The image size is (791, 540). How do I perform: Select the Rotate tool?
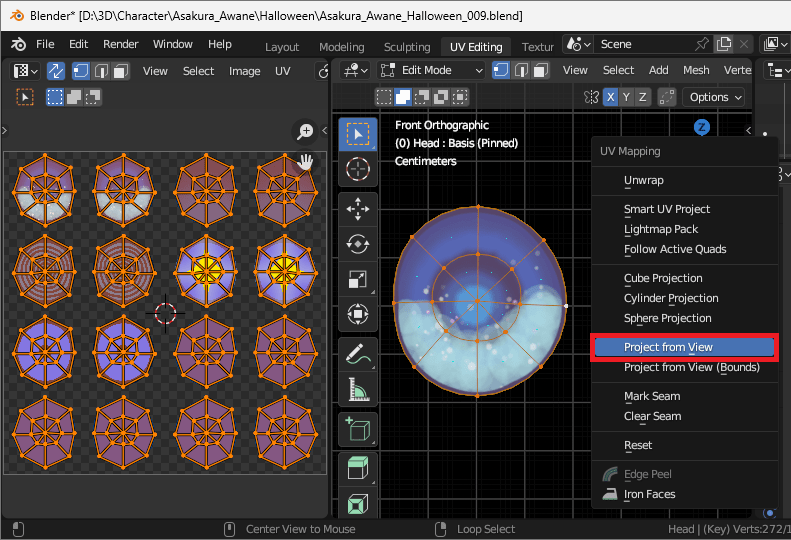[357, 242]
